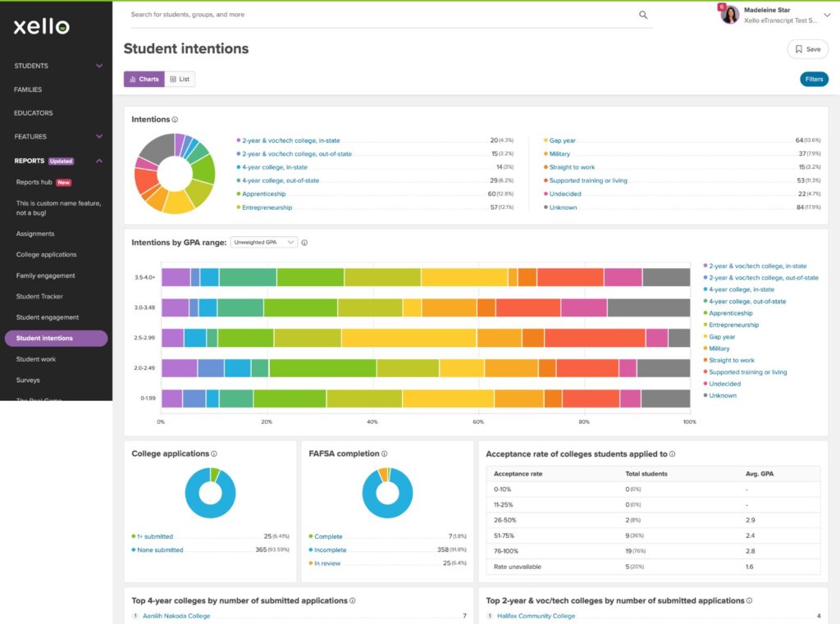Select Student intentions report
Screen dimensions: 840x624
[57, 338]
